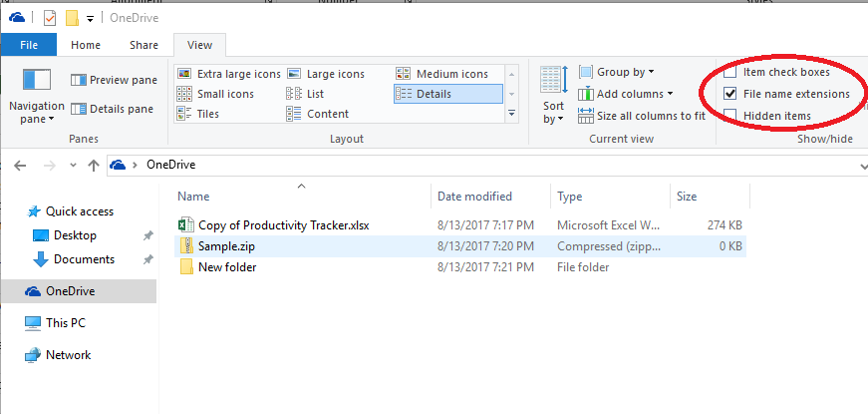868x414 pixels.
Task: Click the zipped folder icon of Sample.zip
Action: pos(186,246)
